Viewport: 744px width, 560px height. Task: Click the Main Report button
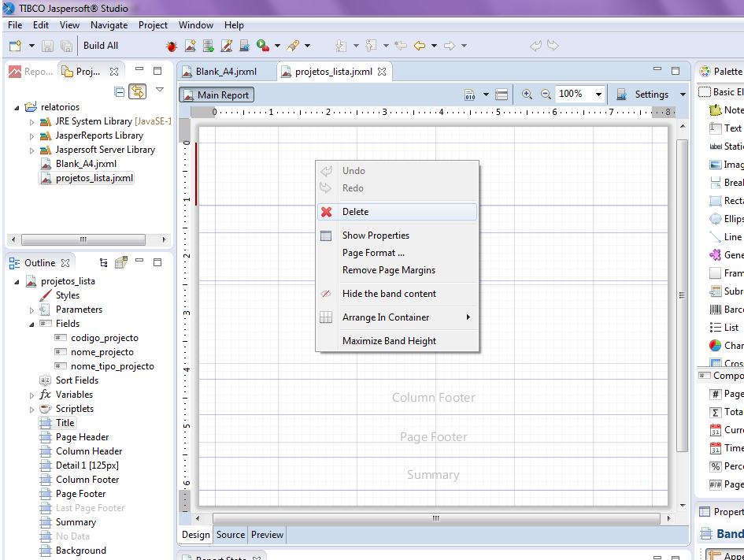tap(217, 95)
